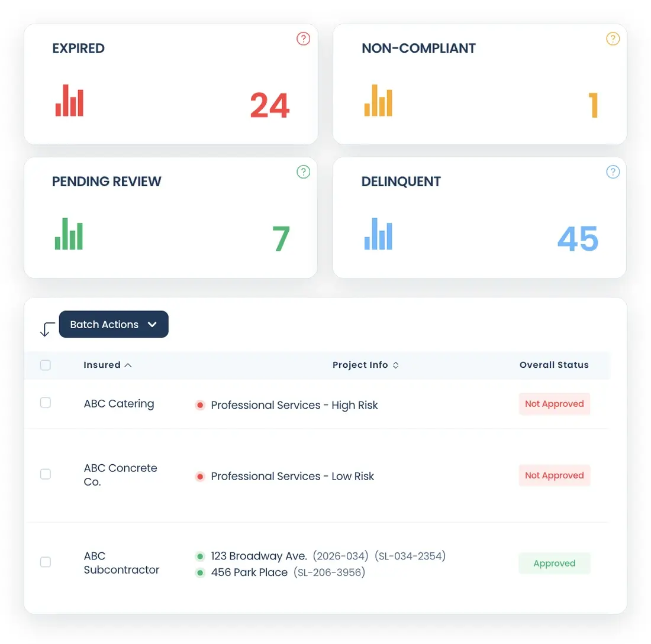Image resolution: width=651 pixels, height=644 pixels.
Task: Click project code (SL-034-2354)
Action: [x=410, y=556]
